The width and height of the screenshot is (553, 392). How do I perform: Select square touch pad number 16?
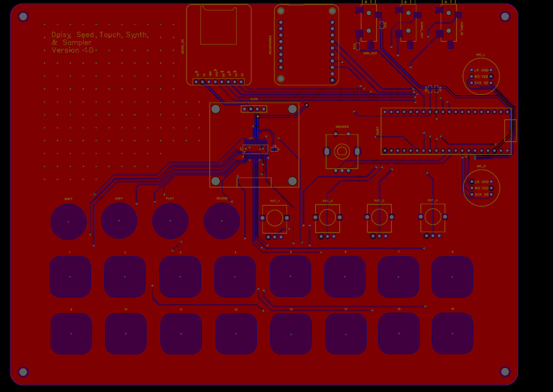pyautogui.click(x=452, y=333)
